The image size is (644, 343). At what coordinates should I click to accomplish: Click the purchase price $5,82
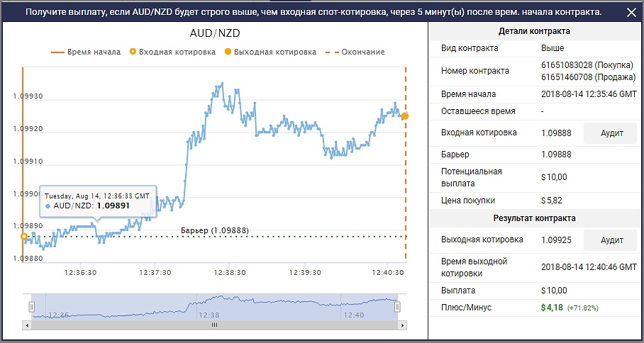[x=552, y=201]
